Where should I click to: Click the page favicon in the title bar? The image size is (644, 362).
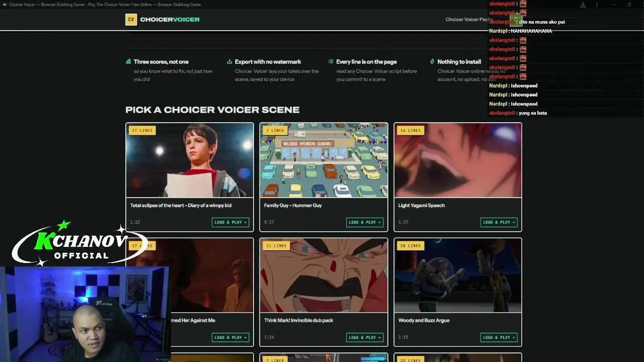click(5, 5)
